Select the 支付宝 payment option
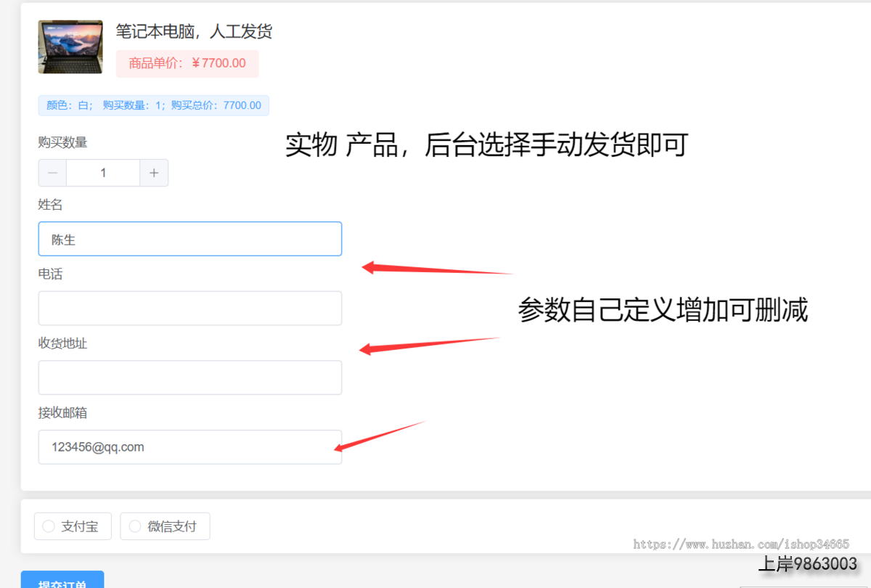This screenshot has width=871, height=588. 73,526
